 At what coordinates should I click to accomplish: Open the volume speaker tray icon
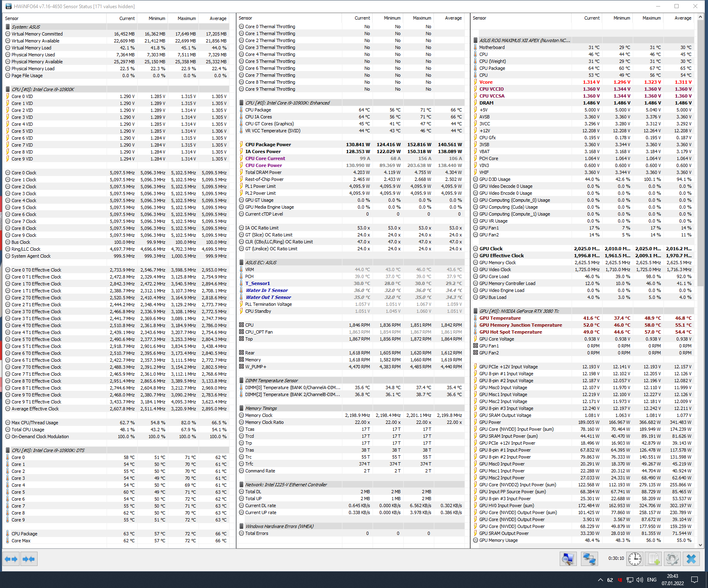click(x=640, y=580)
